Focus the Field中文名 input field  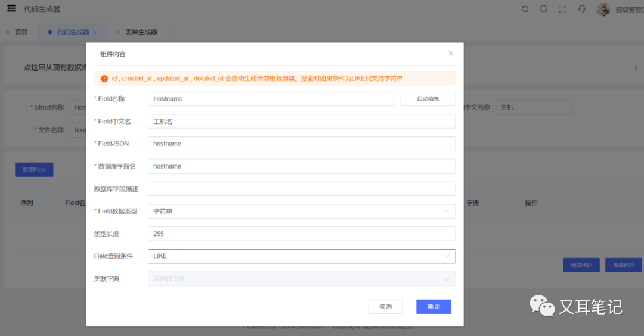(301, 122)
